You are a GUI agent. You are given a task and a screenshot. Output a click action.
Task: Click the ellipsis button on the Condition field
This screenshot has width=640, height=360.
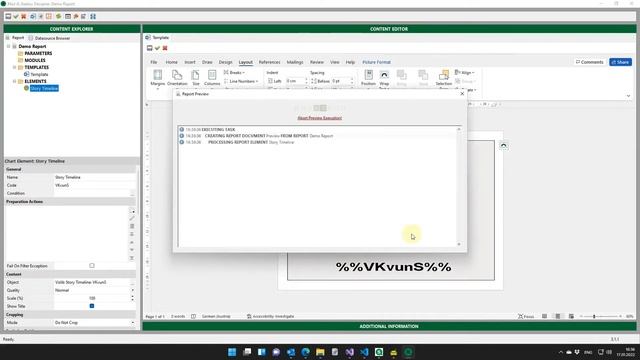(x=132, y=193)
